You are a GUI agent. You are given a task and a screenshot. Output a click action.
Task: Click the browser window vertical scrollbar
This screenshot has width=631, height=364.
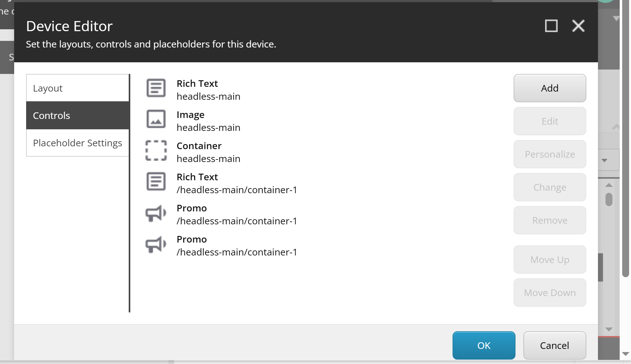tap(626, 138)
